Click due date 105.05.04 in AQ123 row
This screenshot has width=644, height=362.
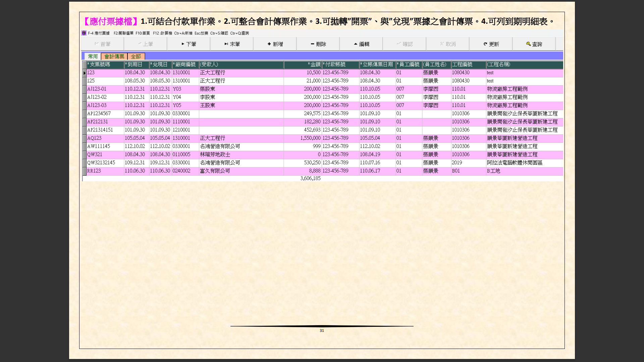click(137, 138)
